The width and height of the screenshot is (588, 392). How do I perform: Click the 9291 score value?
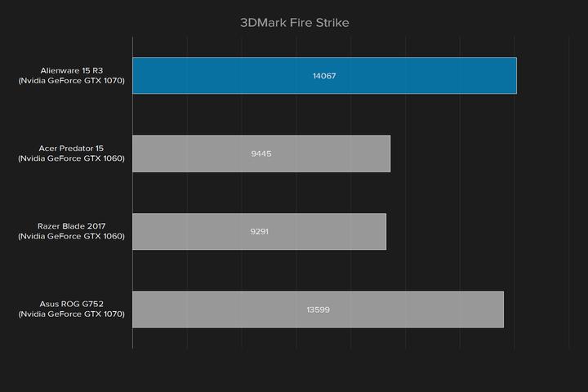pyautogui.click(x=259, y=231)
